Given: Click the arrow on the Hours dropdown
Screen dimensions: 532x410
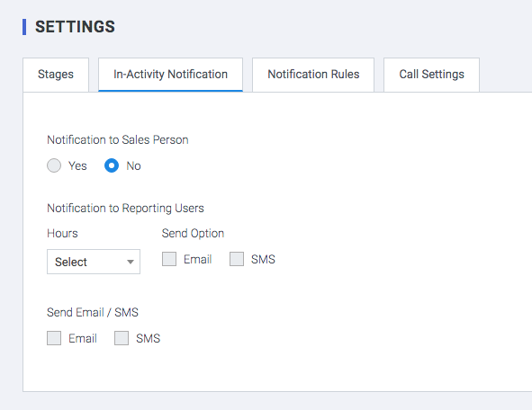Looking at the screenshot, I should (x=131, y=262).
